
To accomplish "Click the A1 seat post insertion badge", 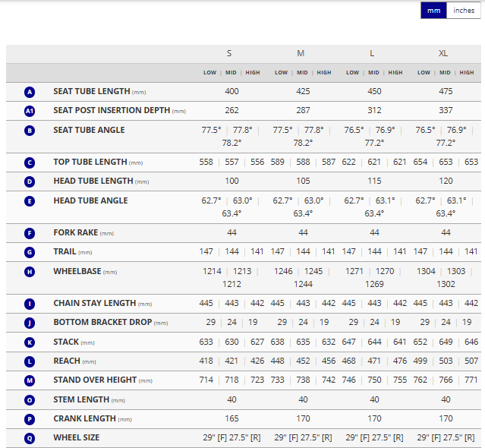I will 30,111.
